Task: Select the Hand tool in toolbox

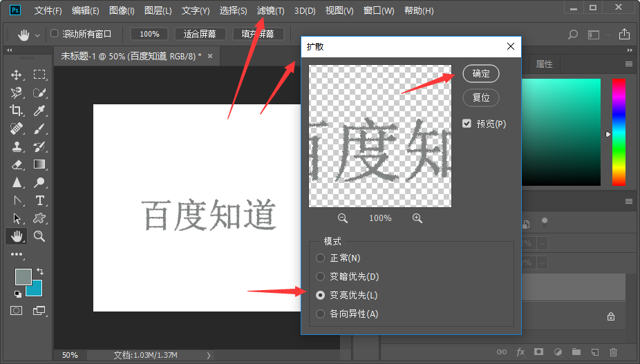Action: [17, 236]
